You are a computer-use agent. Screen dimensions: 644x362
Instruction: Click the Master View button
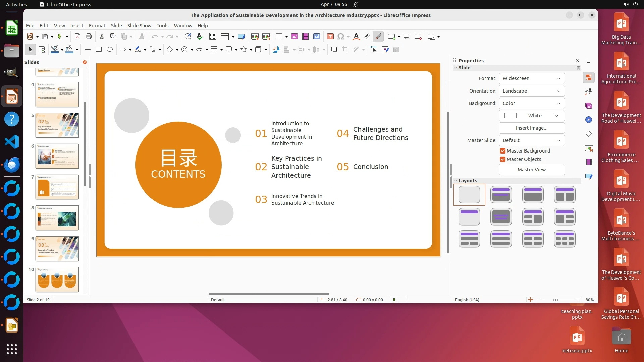click(531, 170)
